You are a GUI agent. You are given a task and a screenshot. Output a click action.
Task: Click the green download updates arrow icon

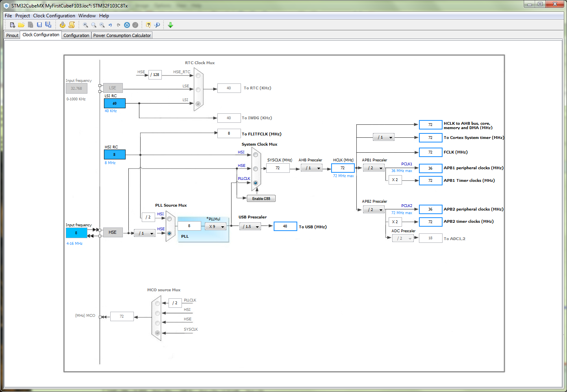tap(170, 25)
